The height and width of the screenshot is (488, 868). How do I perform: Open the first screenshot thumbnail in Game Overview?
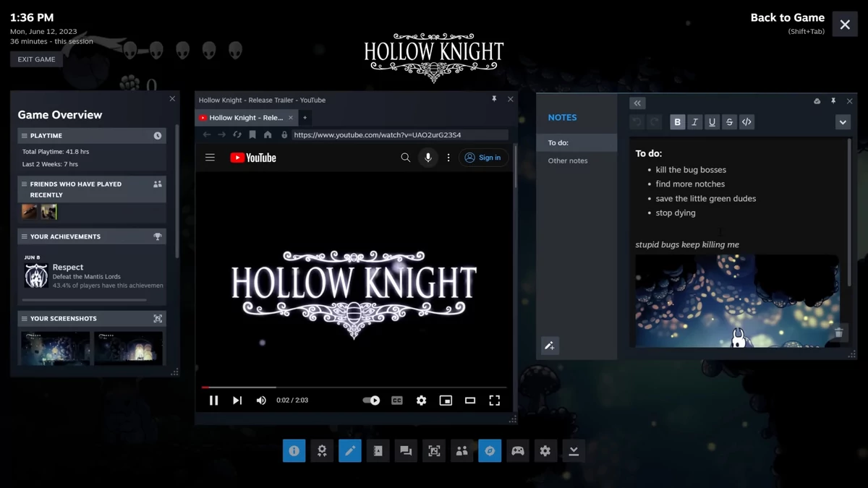pos(56,348)
